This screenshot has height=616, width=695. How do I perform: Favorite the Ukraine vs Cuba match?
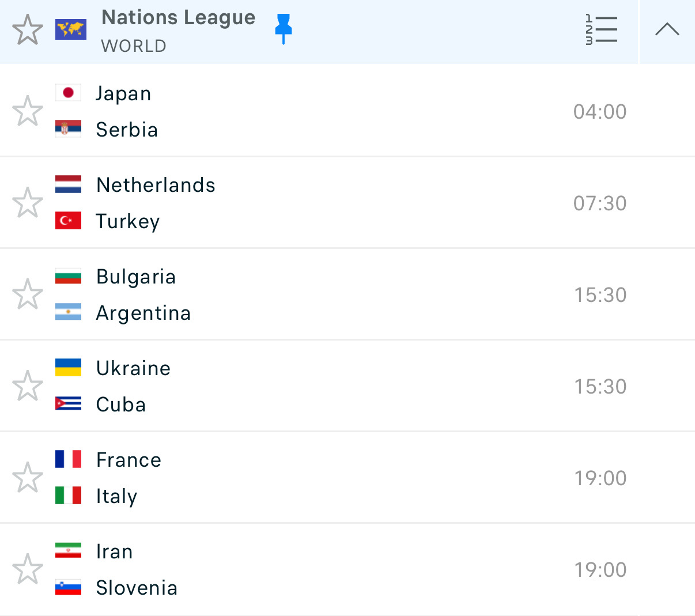28,386
